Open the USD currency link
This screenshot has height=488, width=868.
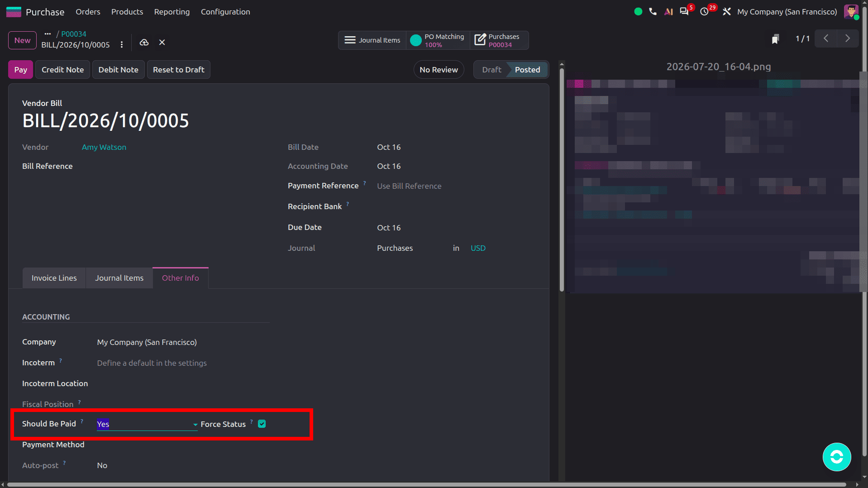point(478,248)
